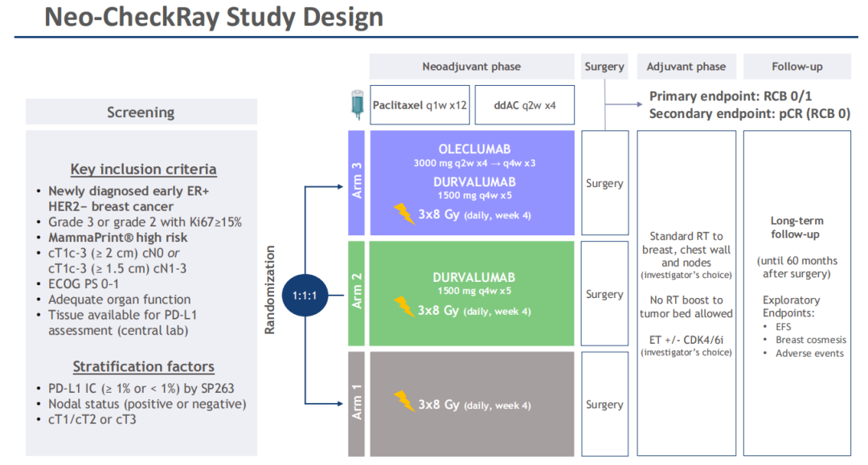Select the 1:1:1 randomization circle
868x465 pixels.
click(x=305, y=296)
